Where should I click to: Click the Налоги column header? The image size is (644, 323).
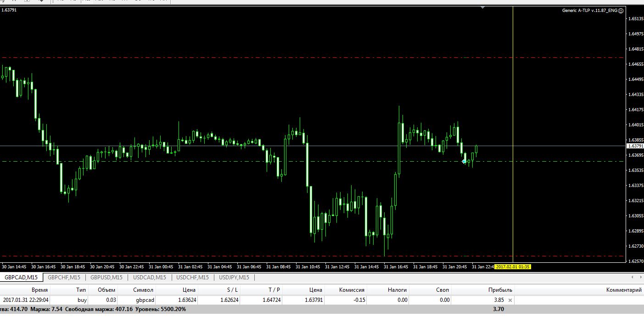(x=398, y=290)
